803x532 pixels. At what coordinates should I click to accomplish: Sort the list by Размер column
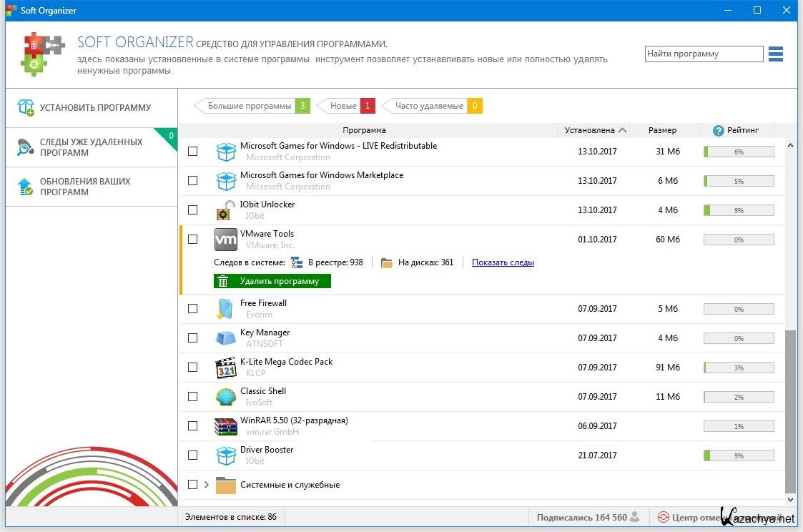click(x=662, y=130)
